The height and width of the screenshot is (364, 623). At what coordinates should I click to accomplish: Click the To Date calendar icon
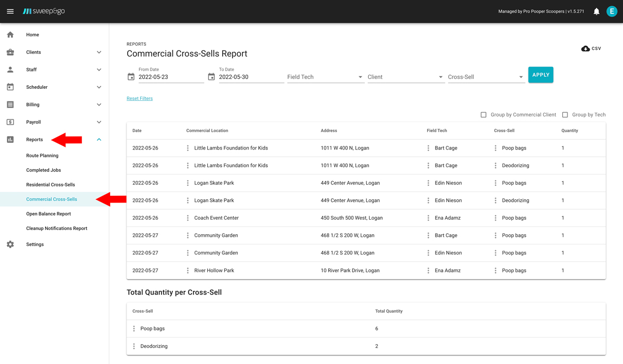pyautogui.click(x=211, y=77)
